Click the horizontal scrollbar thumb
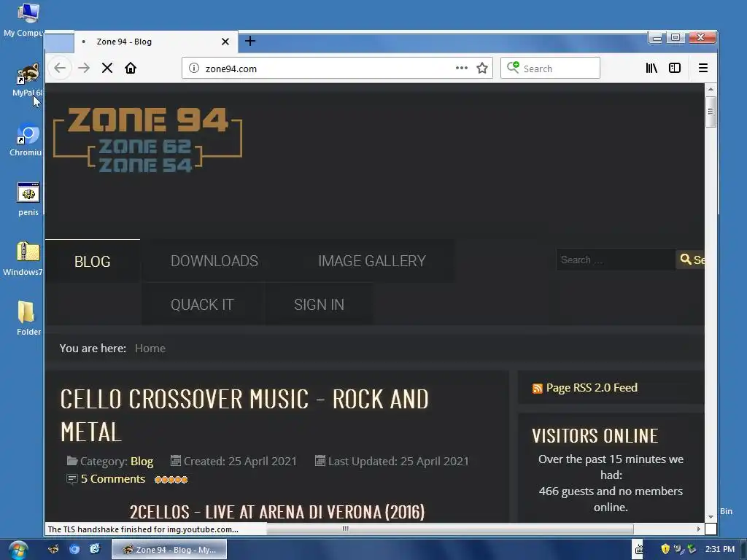747x560 pixels. [x=450, y=529]
